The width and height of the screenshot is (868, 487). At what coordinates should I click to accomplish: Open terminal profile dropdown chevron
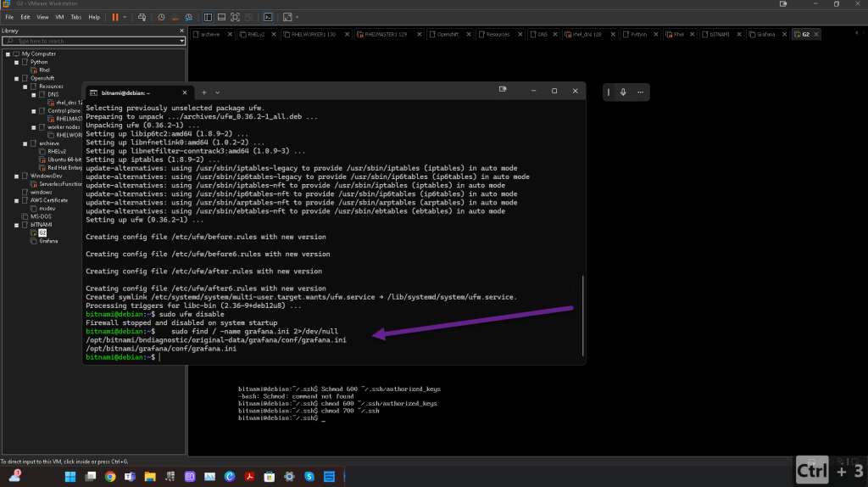click(x=218, y=92)
